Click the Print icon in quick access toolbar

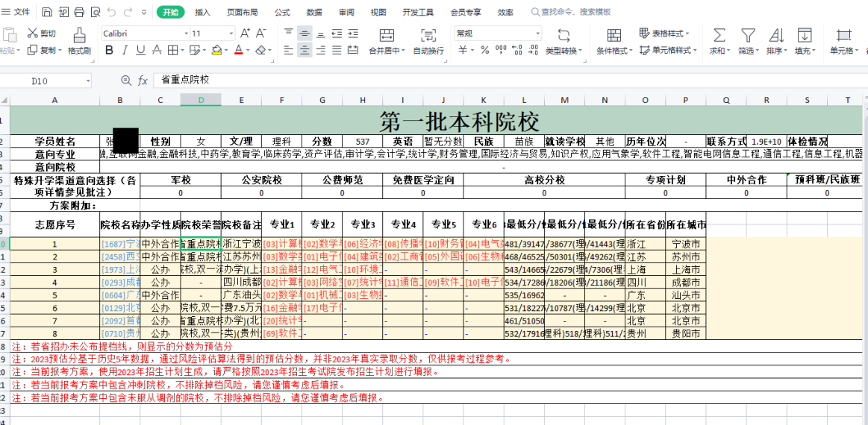[79, 12]
